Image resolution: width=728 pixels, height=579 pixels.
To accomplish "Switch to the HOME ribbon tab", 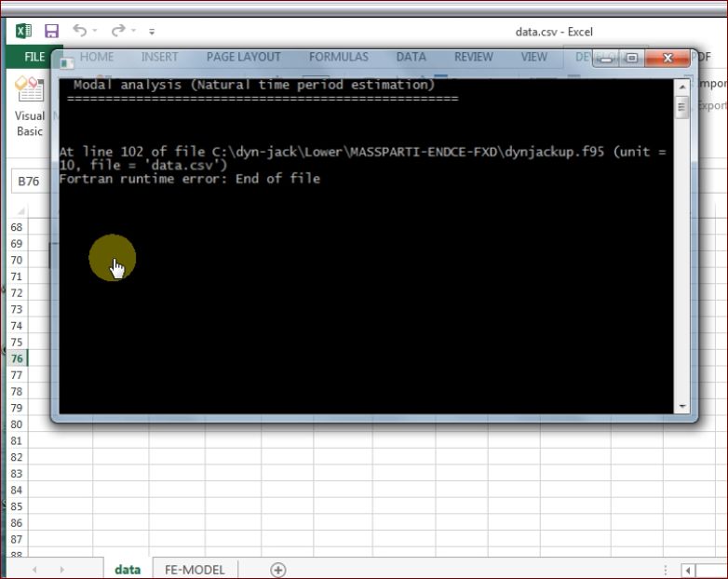I will point(97,57).
